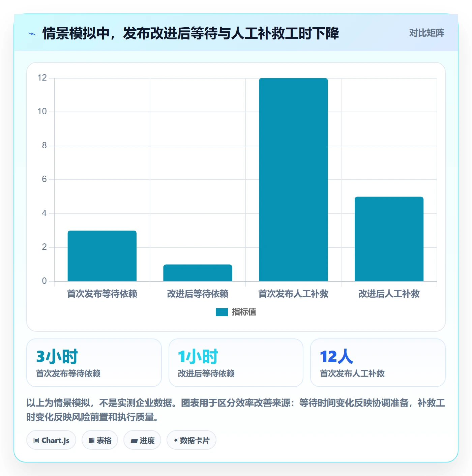The image size is (472, 476).
Task: Click the 改进后人工补救 bar in the chart
Action: (x=389, y=239)
